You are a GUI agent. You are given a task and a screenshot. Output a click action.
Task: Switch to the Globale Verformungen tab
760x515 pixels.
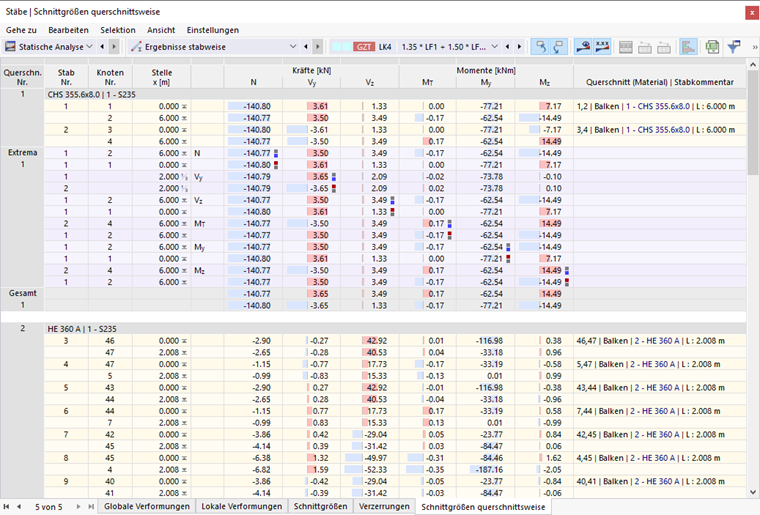pyautogui.click(x=146, y=506)
